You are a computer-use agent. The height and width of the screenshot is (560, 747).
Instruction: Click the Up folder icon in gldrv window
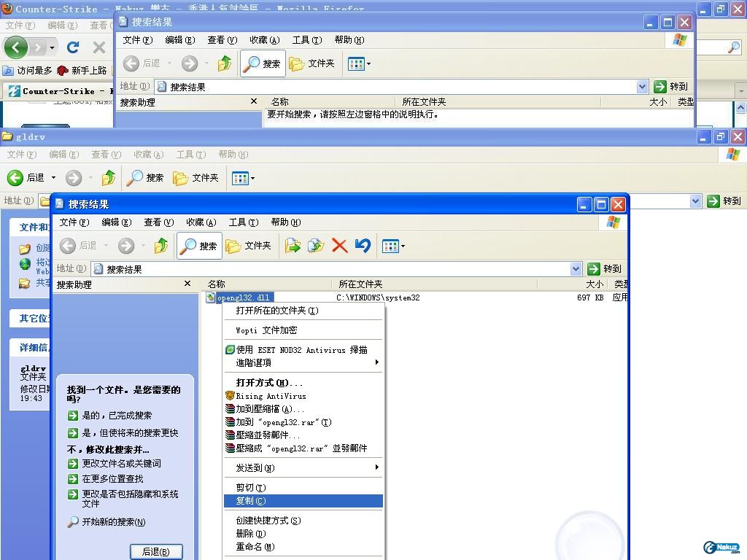point(109,178)
